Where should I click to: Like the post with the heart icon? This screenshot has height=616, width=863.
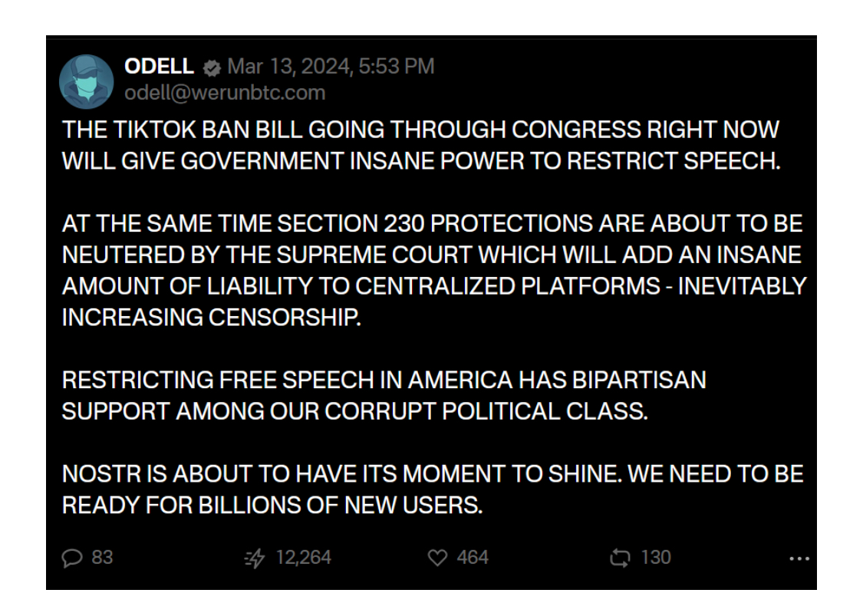click(x=437, y=558)
